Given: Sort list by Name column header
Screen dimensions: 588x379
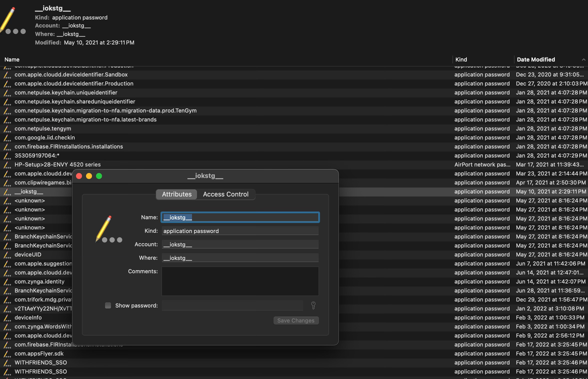Looking at the screenshot, I should [12, 59].
